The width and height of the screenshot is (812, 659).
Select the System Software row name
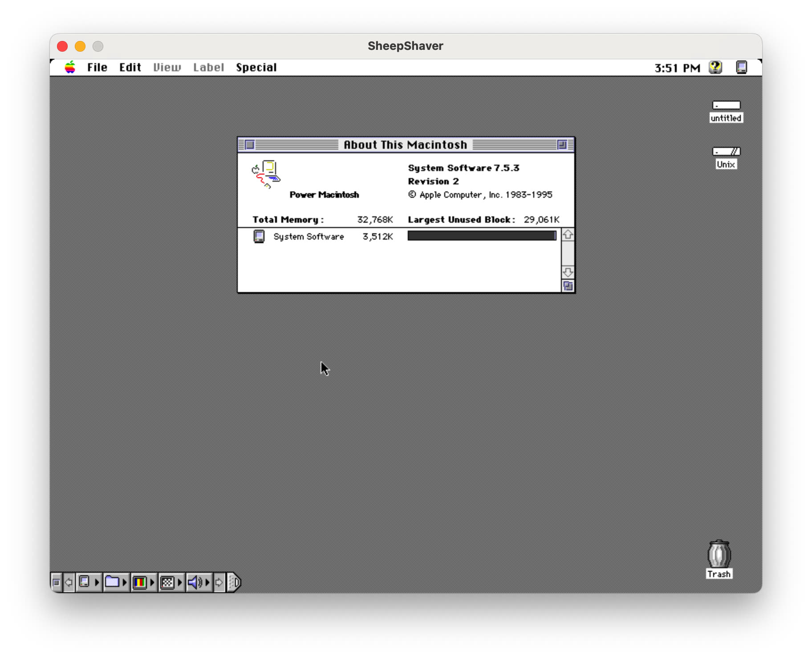309,236
